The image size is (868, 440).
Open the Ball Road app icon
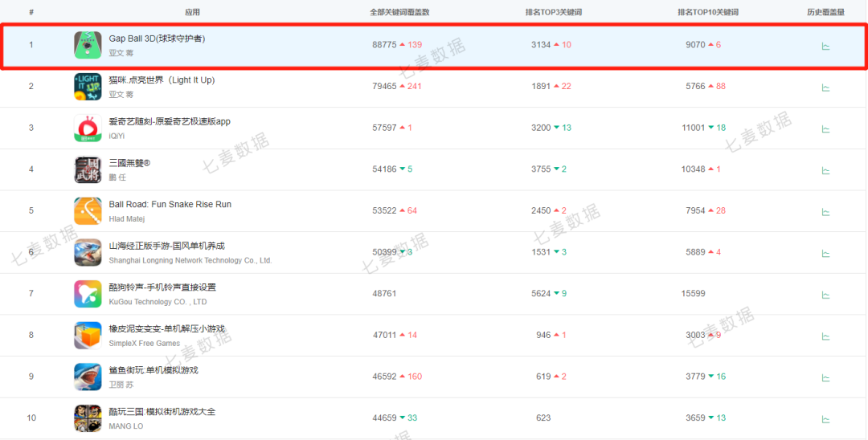click(88, 210)
